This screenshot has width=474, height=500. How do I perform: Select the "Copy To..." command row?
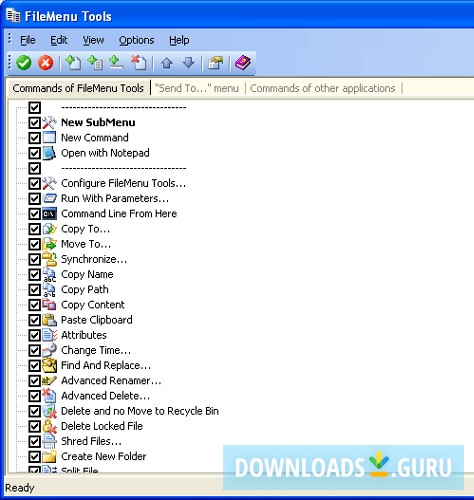coord(85,229)
